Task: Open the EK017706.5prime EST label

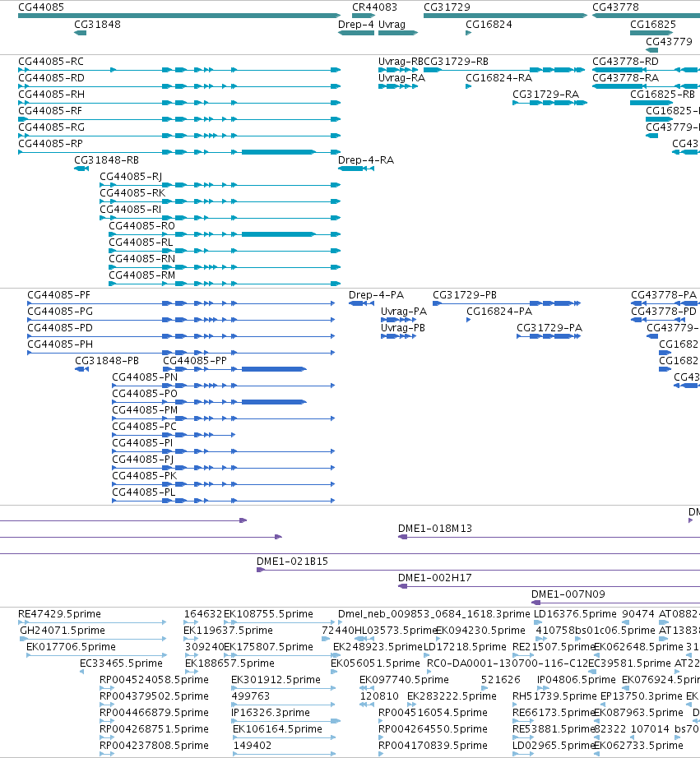Action: coord(71,647)
